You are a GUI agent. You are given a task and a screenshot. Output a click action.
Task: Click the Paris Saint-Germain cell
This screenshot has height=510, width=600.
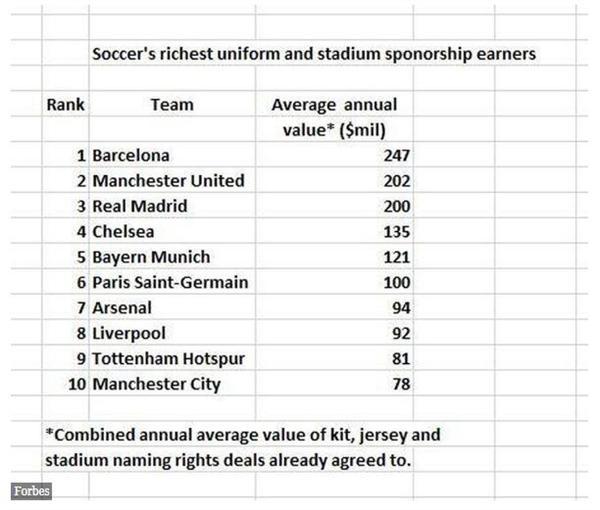coord(170,282)
